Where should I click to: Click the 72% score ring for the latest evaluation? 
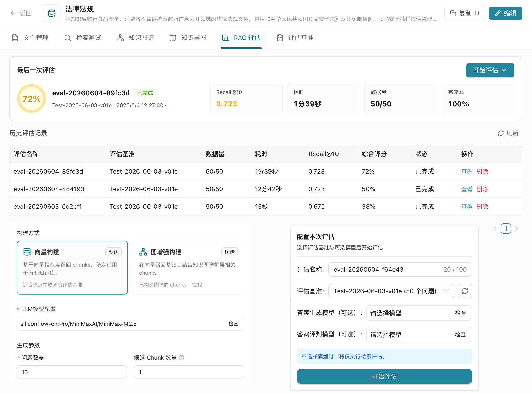pos(31,98)
